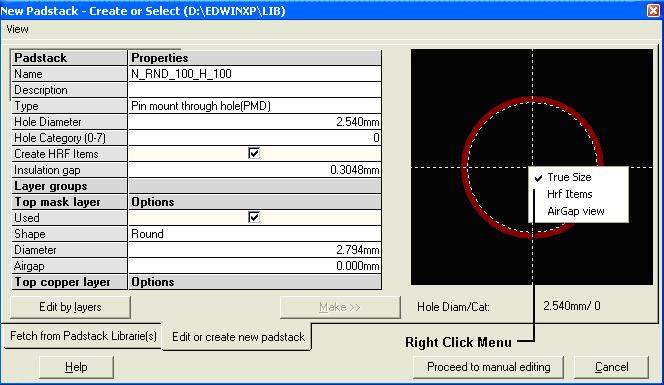
Task: Click the empty Description field
Action: (x=255, y=90)
